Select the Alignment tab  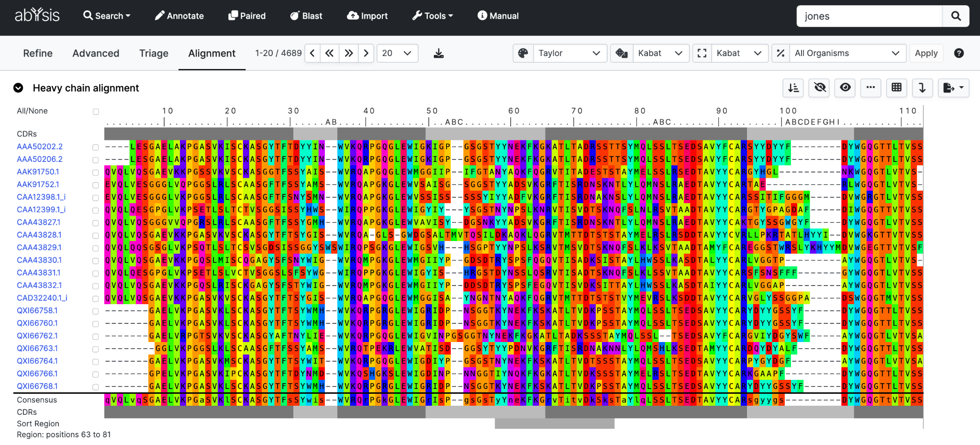click(x=212, y=53)
